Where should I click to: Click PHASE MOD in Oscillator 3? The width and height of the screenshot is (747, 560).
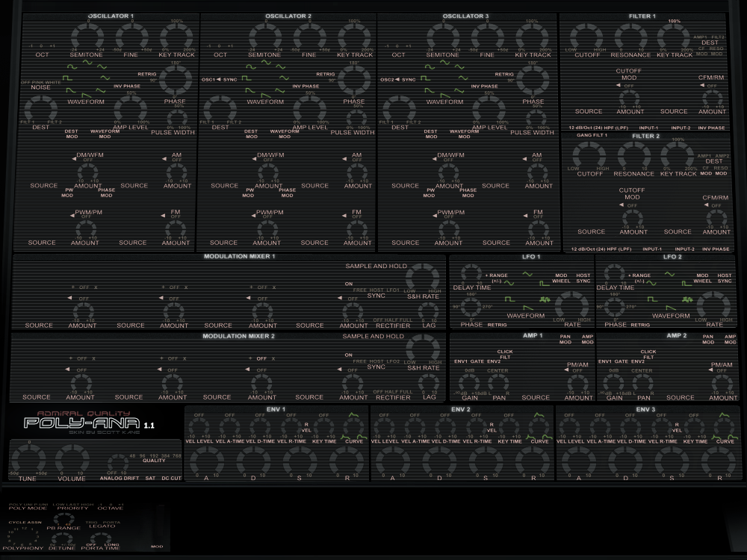click(x=468, y=193)
